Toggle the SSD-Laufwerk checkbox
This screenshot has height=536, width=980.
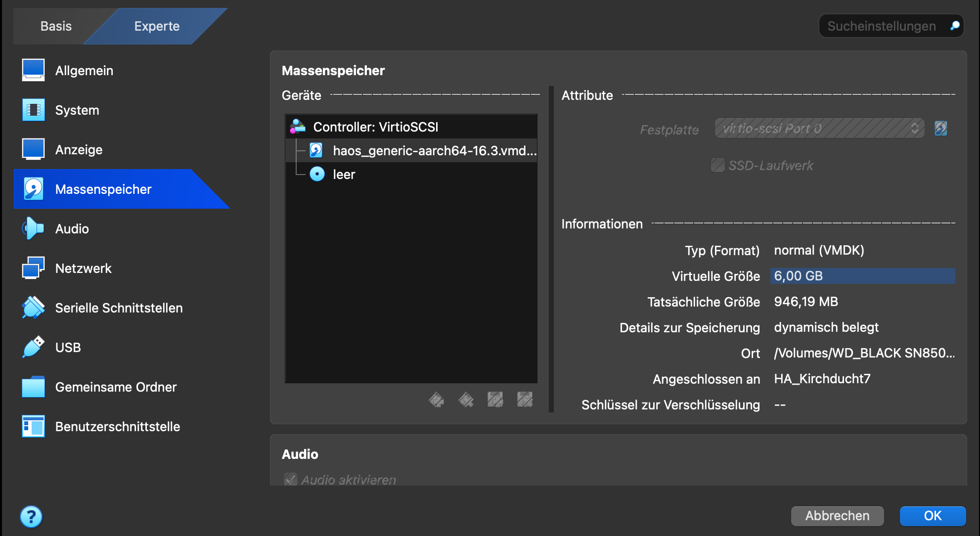[x=717, y=165]
